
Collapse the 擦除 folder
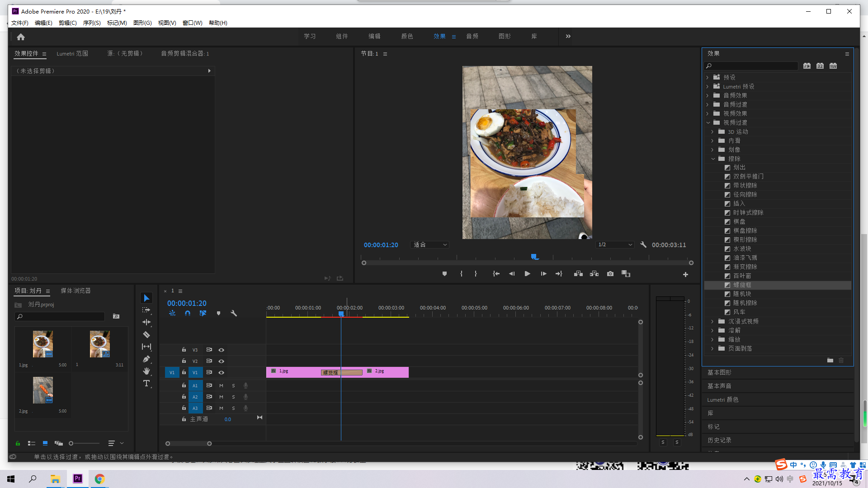click(713, 159)
